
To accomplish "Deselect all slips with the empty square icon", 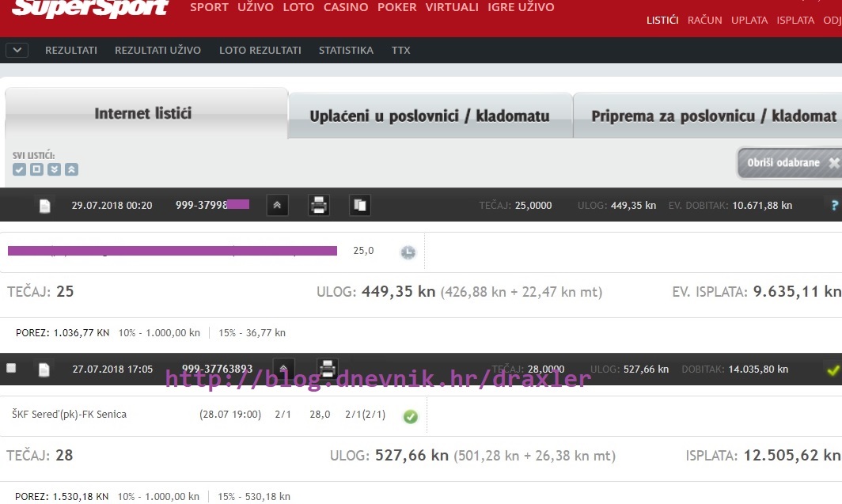I will tap(36, 169).
